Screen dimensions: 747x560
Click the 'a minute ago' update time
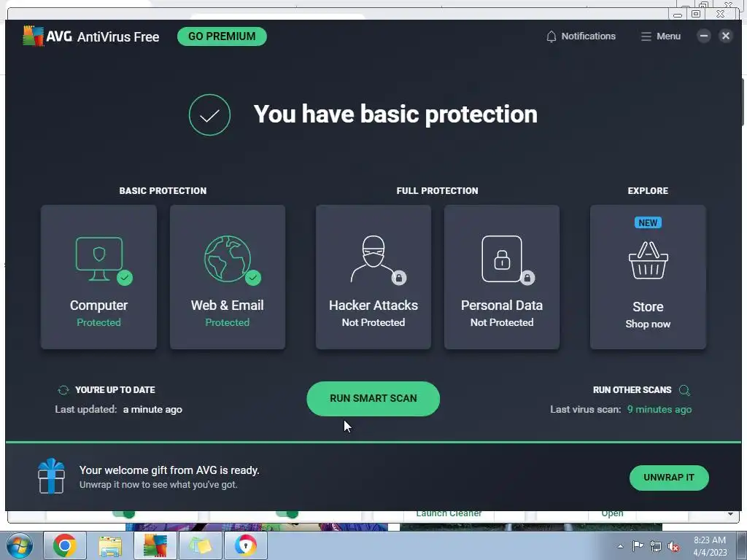click(152, 410)
